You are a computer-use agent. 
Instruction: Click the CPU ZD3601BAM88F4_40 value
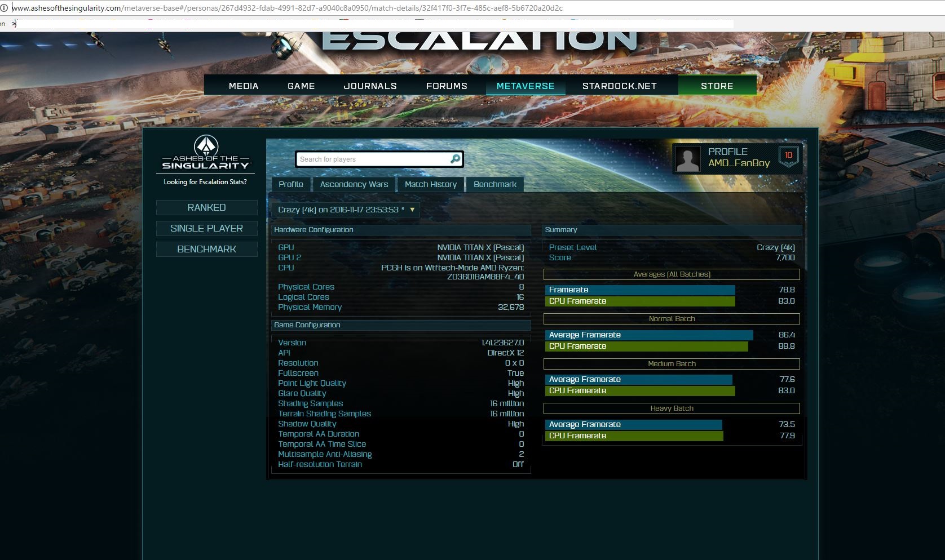485,277
